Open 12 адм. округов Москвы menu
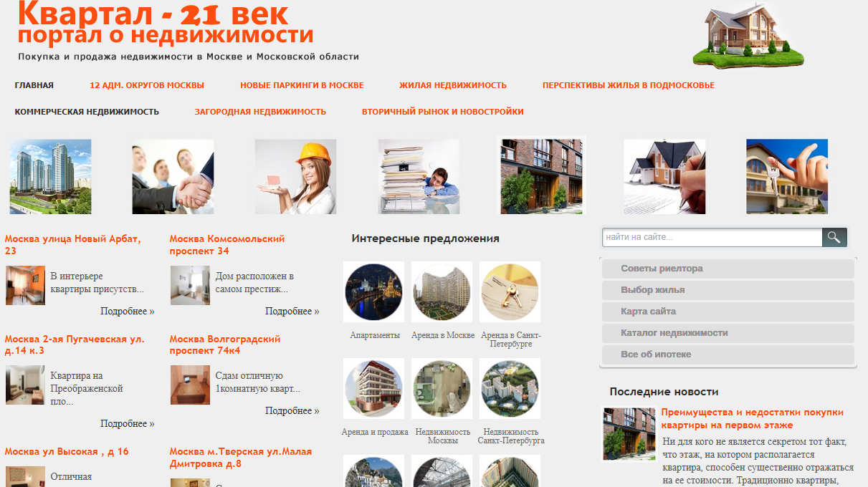The image size is (868, 487). (147, 85)
